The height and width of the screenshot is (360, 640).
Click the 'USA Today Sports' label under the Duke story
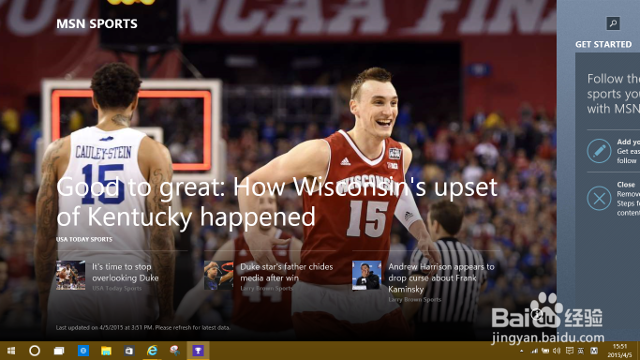[117, 288]
